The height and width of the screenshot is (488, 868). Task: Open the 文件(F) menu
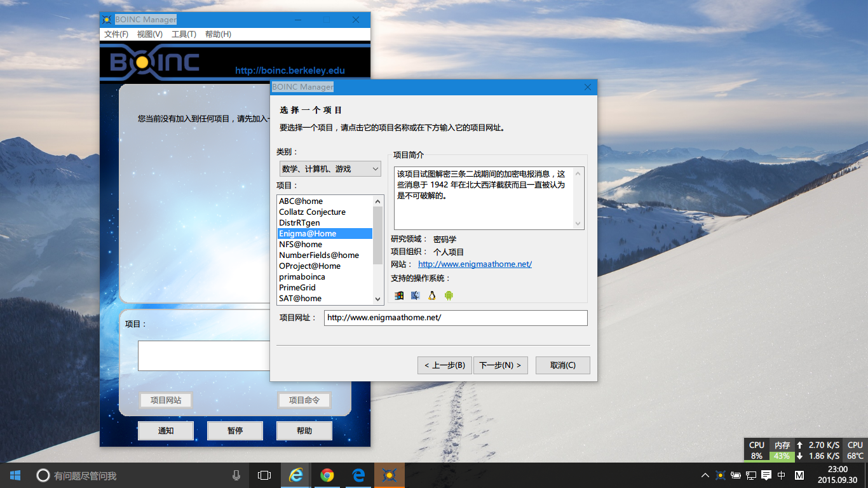[116, 34]
